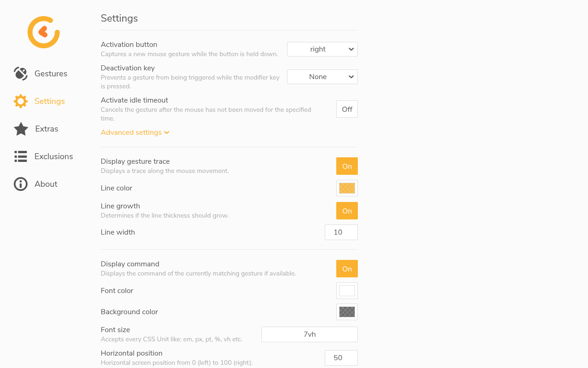Click the Gesturefy logo at the top

(x=43, y=32)
